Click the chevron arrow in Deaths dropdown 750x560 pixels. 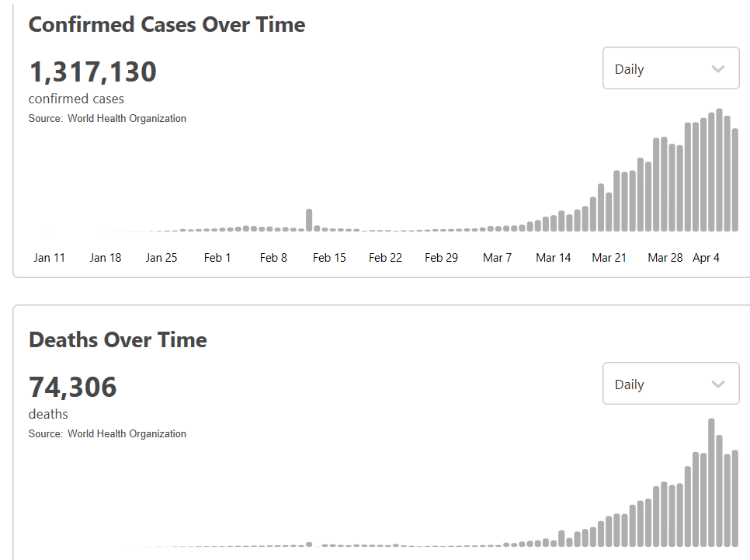[718, 384]
